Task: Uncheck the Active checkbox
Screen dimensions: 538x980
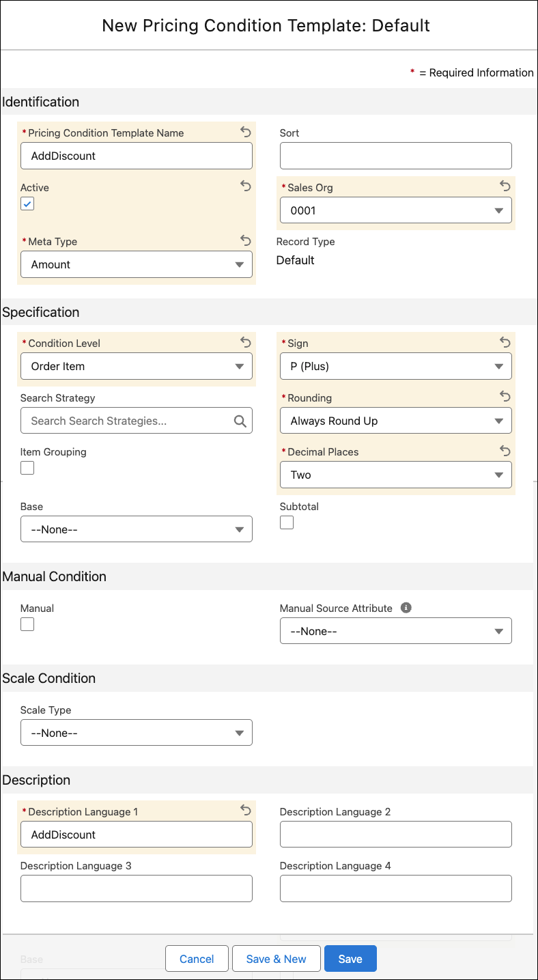Action: click(x=27, y=204)
